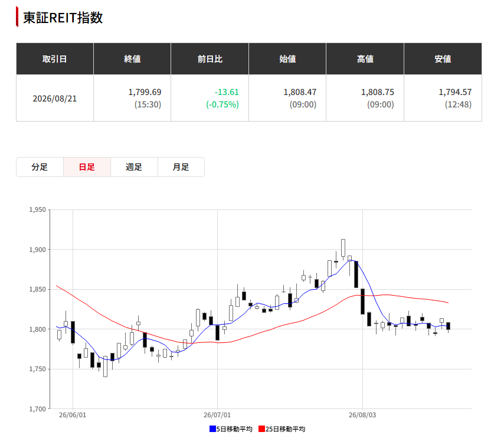Select the date 2026/08/21 cell
The width and height of the screenshot is (504, 445).
click(55, 99)
